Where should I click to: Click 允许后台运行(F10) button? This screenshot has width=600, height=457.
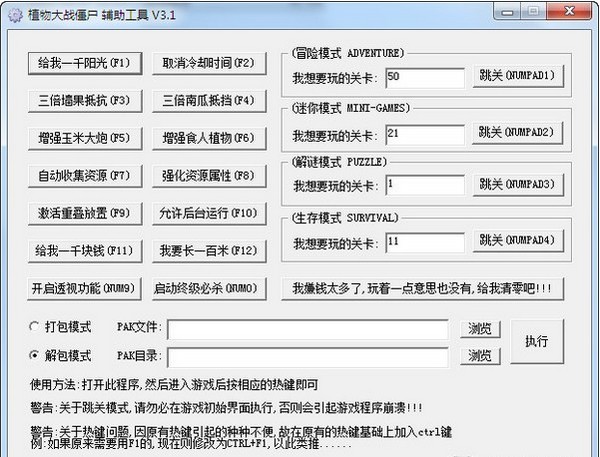[x=209, y=212]
